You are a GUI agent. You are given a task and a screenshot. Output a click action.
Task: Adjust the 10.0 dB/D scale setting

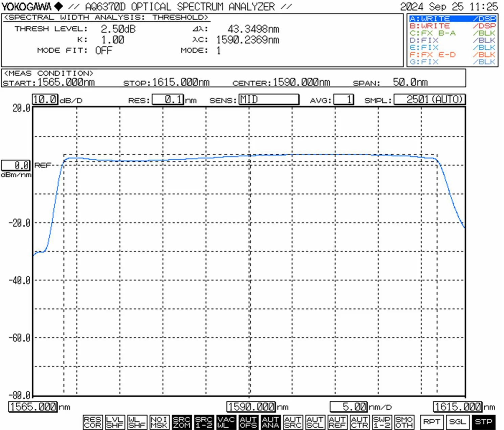click(x=45, y=99)
